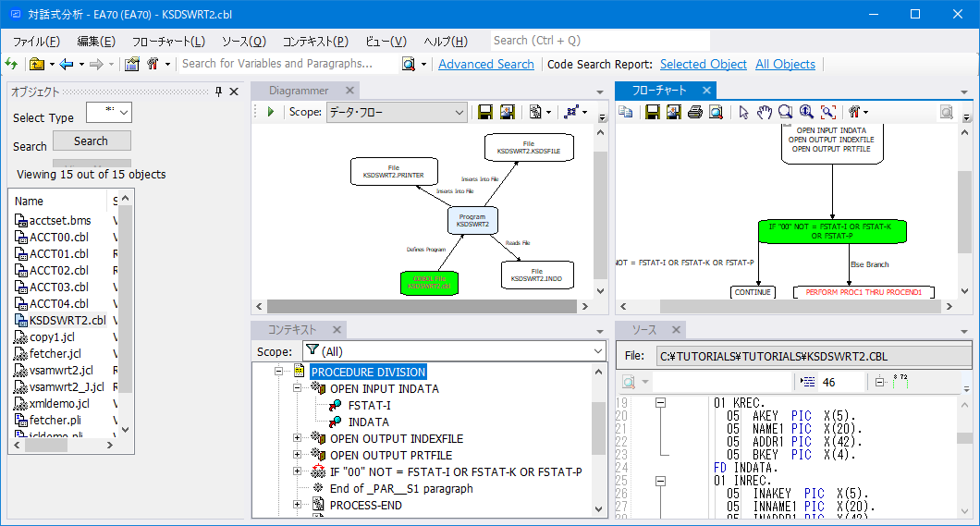Viewport: 980px width, 526px height.
Task: Open the properties list icon in main toolbar
Action: (132, 64)
